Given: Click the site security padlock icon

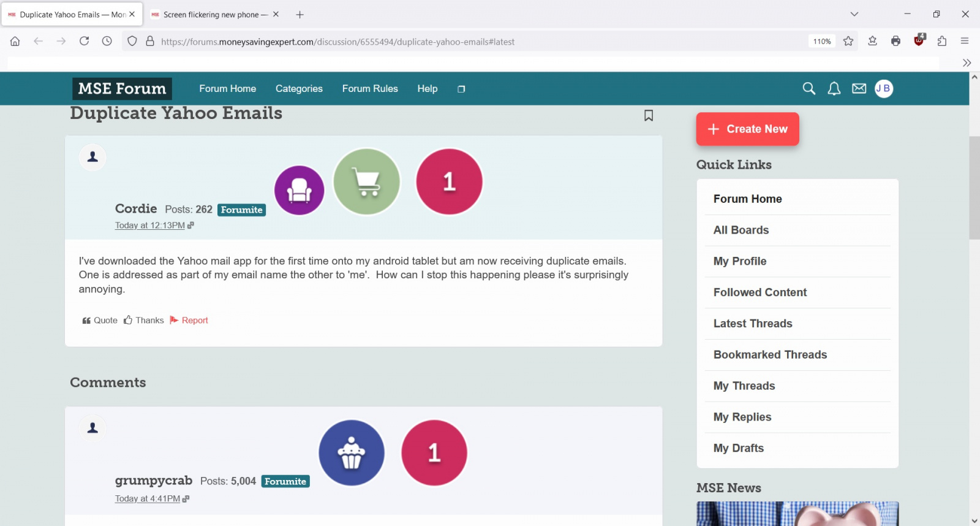Looking at the screenshot, I should (150, 41).
